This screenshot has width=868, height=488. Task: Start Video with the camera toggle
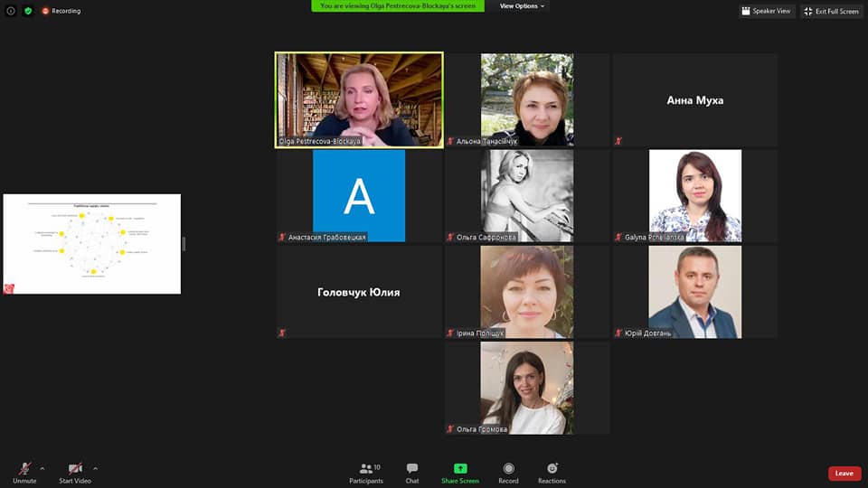point(76,469)
